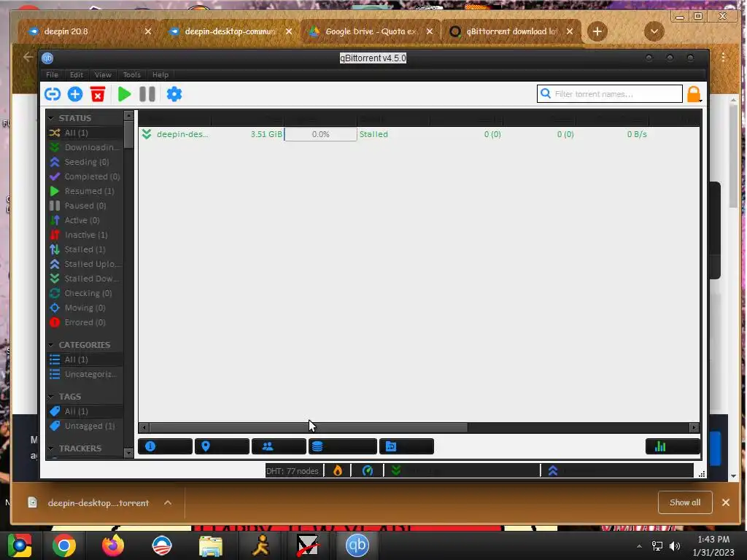Viewport: 747px width, 560px height.
Task: Collapse the TRACKERS section
Action: [51, 448]
